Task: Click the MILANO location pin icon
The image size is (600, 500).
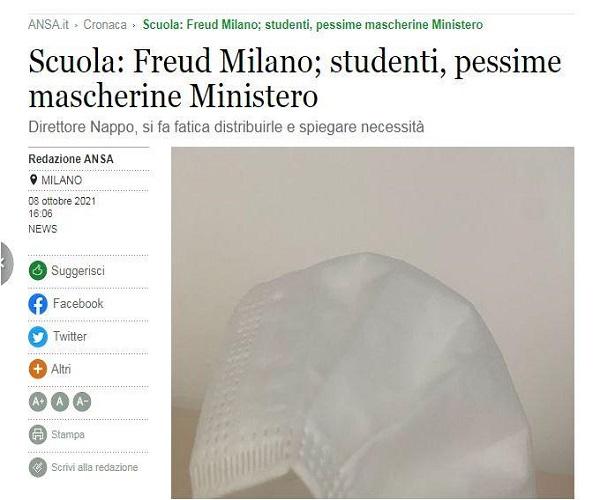Action: pos(33,179)
